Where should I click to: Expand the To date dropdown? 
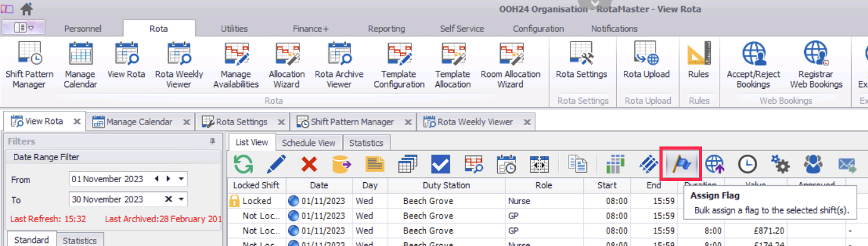tap(181, 199)
